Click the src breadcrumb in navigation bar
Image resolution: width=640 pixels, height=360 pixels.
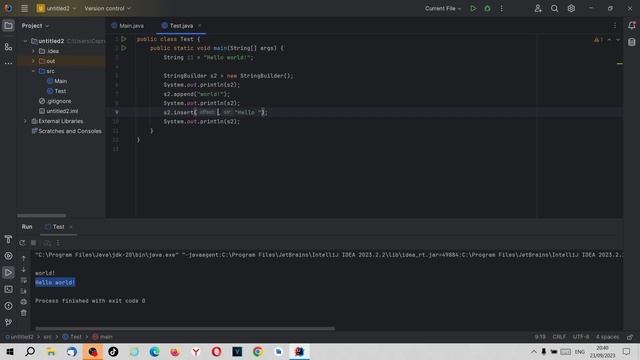pyautogui.click(x=47, y=337)
